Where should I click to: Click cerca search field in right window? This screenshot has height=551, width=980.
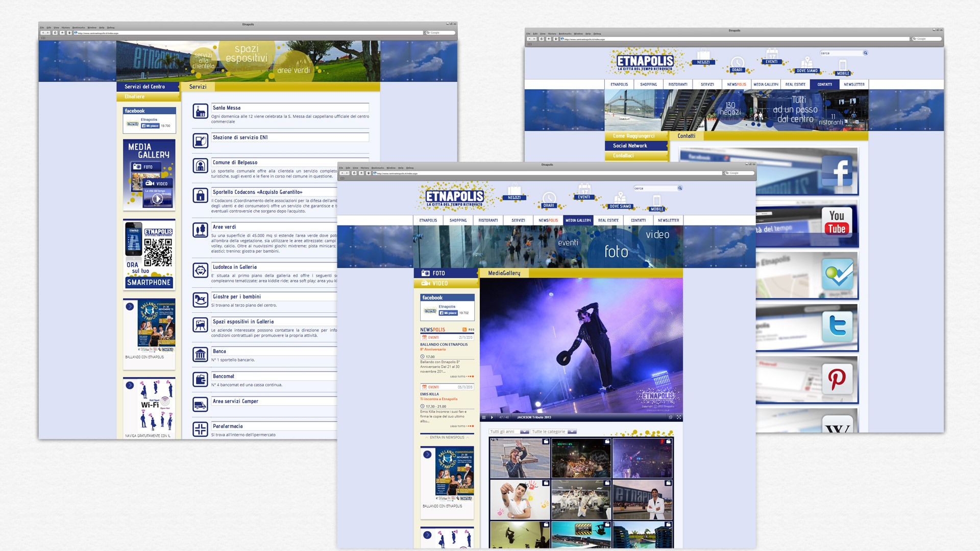click(x=841, y=53)
